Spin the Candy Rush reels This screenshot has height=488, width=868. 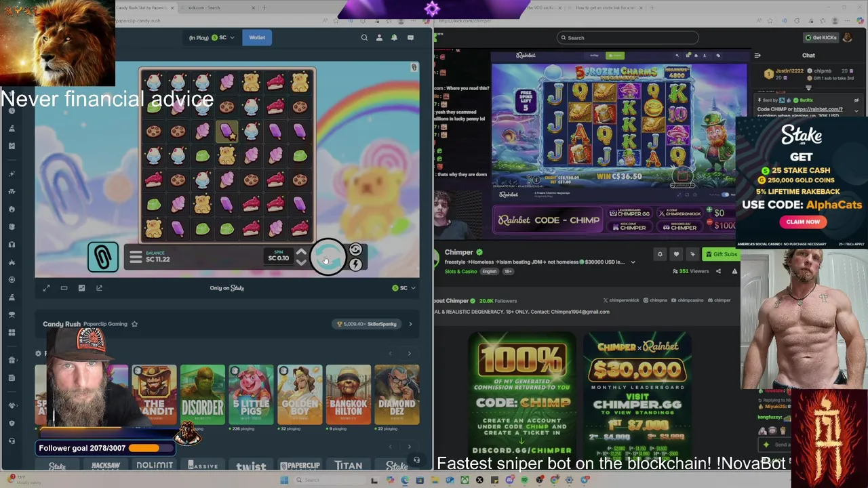pyautogui.click(x=328, y=258)
